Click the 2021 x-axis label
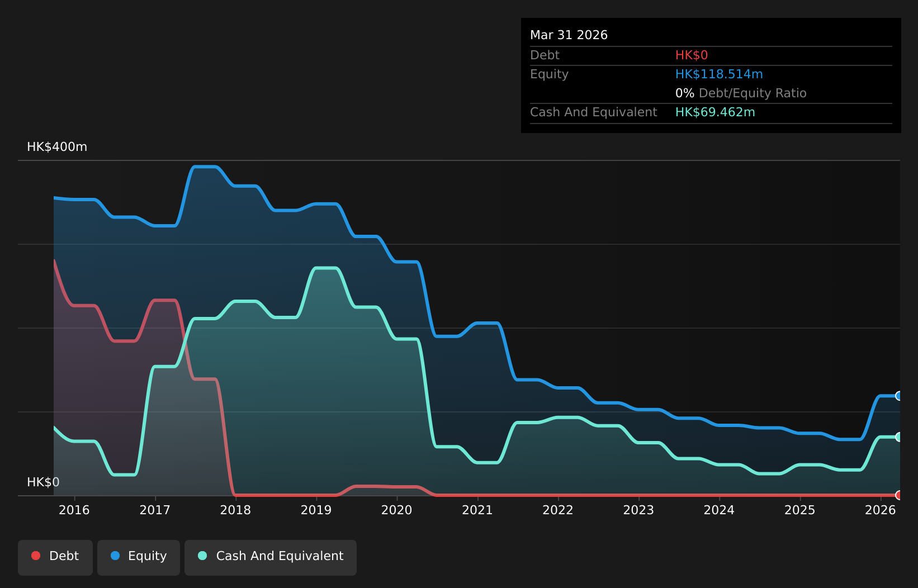The image size is (918, 588). coord(477,510)
